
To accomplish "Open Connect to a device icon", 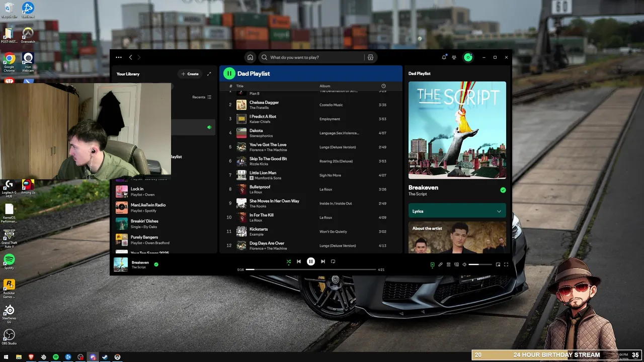I will [x=456, y=264].
